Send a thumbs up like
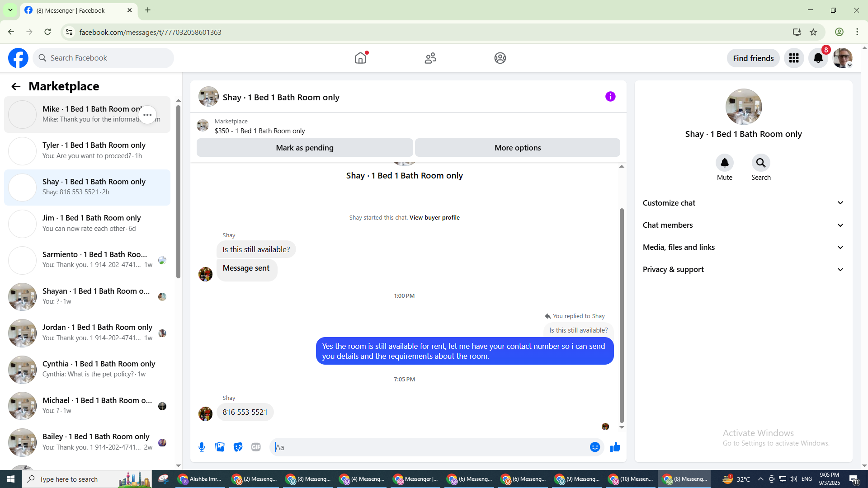 pyautogui.click(x=615, y=447)
